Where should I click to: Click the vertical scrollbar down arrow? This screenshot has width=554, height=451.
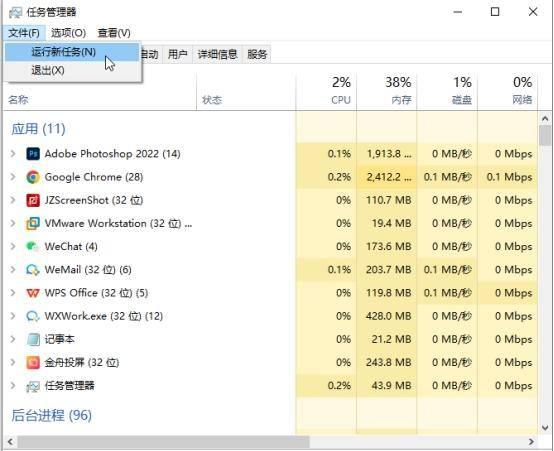[x=545, y=428]
